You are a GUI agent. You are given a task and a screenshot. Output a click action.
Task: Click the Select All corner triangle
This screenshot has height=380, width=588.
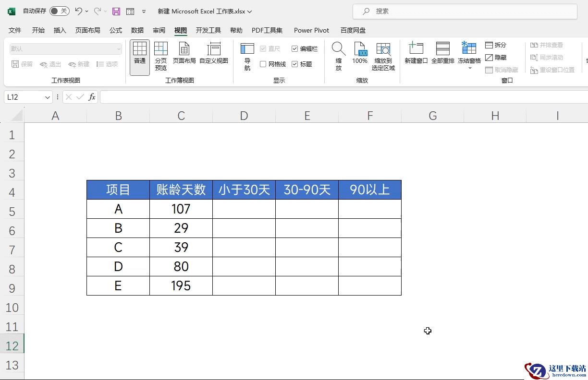(16, 116)
